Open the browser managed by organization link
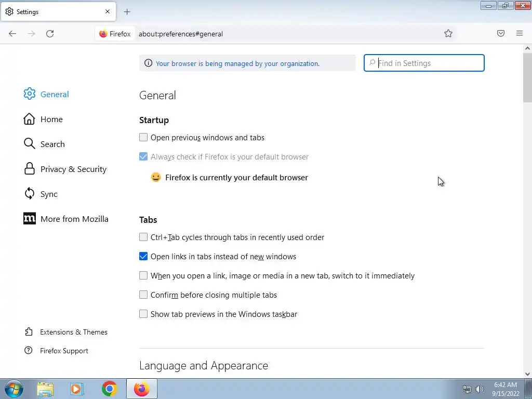This screenshot has width=532, height=399. (237, 63)
